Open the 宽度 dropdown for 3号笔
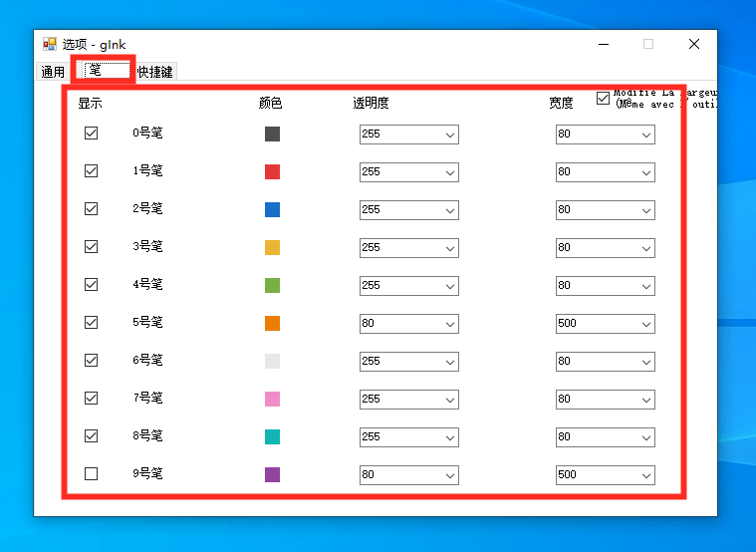 pyautogui.click(x=605, y=248)
